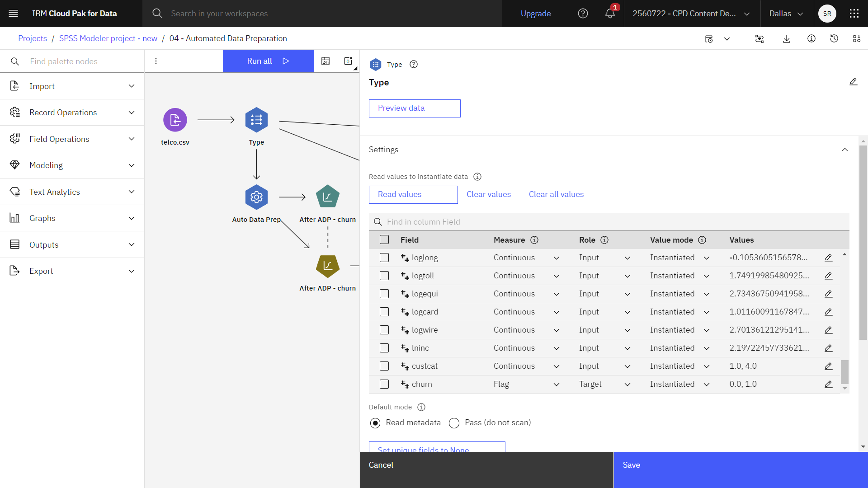Select the teal After ADP - churn node
This screenshot has height=488, width=868.
pos(328,196)
